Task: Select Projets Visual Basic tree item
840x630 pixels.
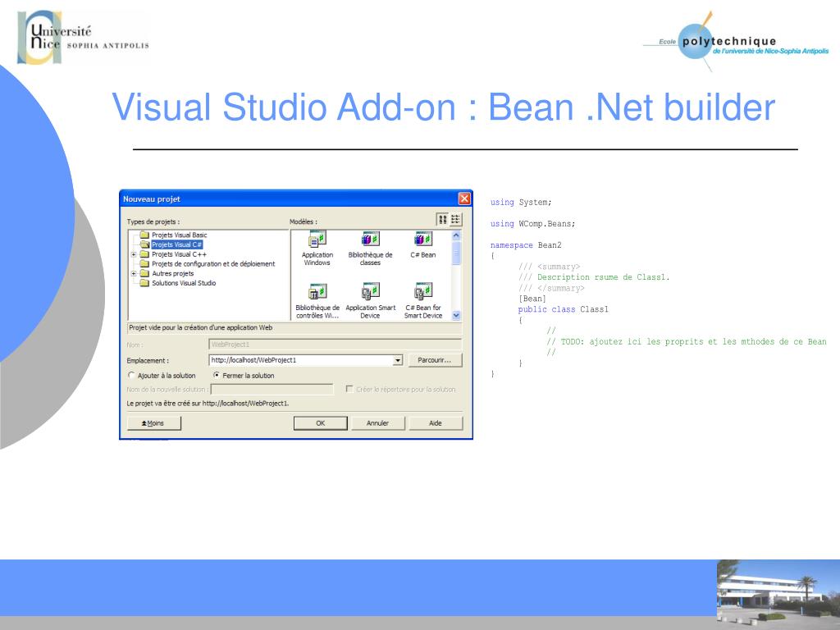Action: (179, 235)
